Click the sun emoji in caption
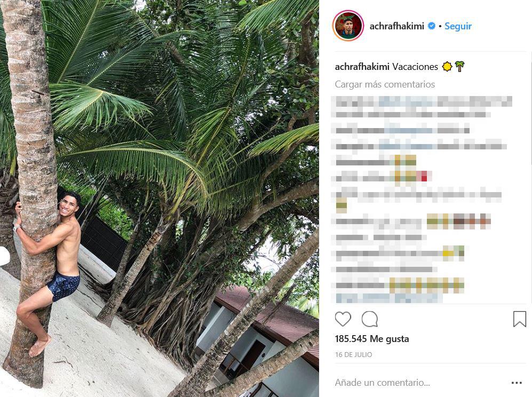Viewport: 532px width, 397px height. [447, 67]
